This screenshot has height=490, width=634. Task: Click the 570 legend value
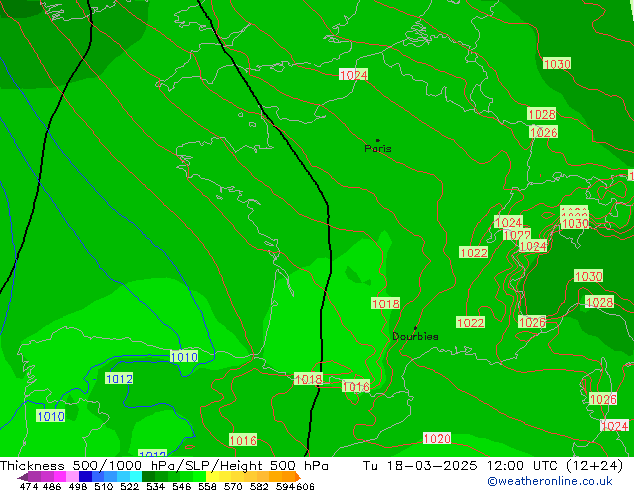pyautogui.click(x=233, y=486)
